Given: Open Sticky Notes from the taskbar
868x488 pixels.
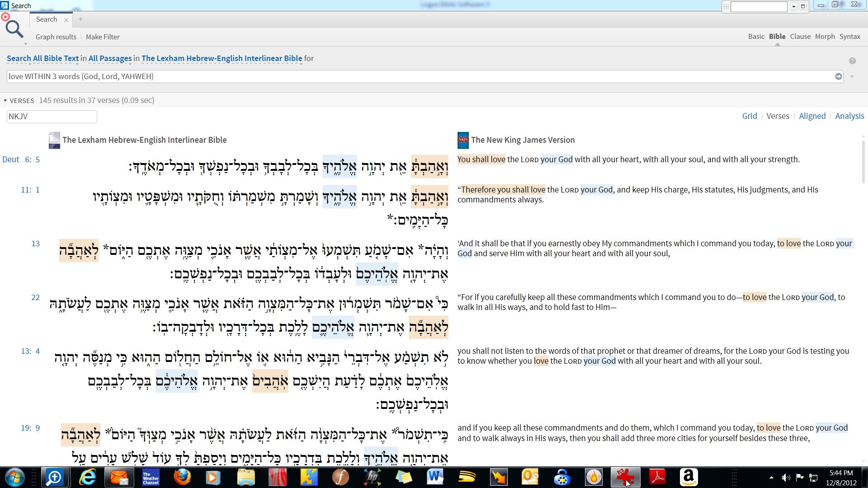Looking at the screenshot, I should tap(404, 478).
